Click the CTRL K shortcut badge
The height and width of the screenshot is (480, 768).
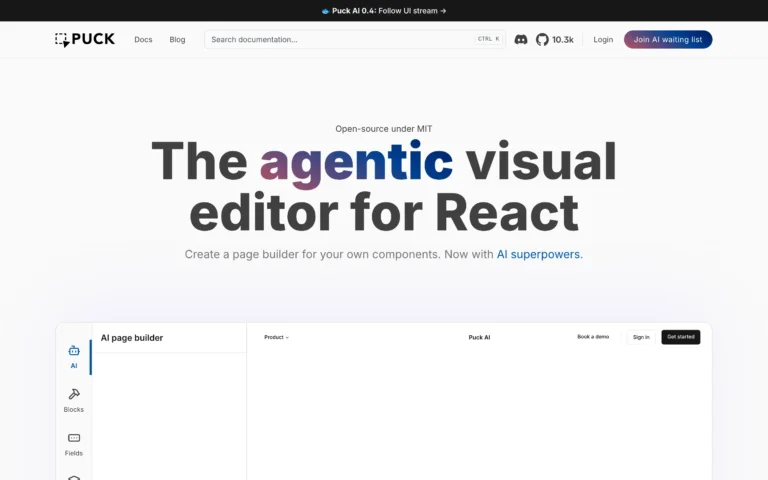[x=489, y=39]
